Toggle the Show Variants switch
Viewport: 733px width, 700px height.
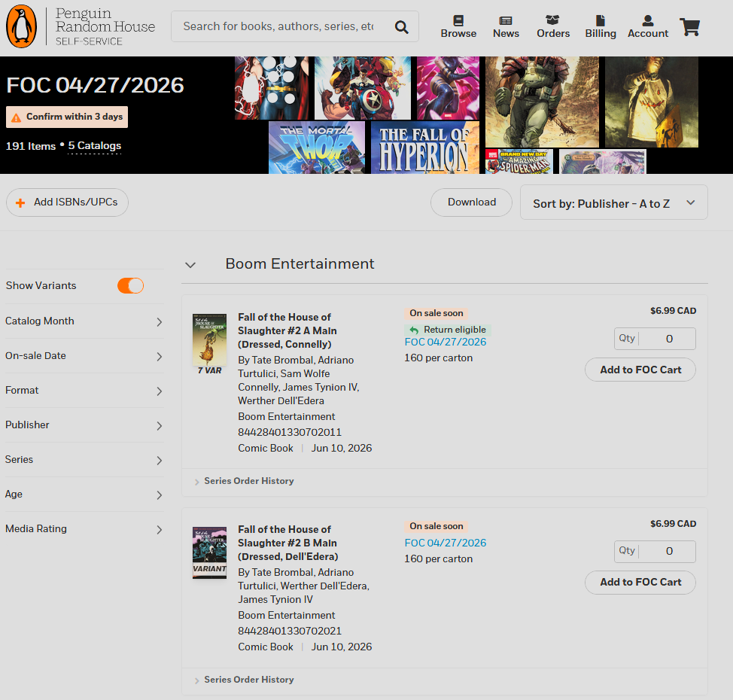point(130,286)
